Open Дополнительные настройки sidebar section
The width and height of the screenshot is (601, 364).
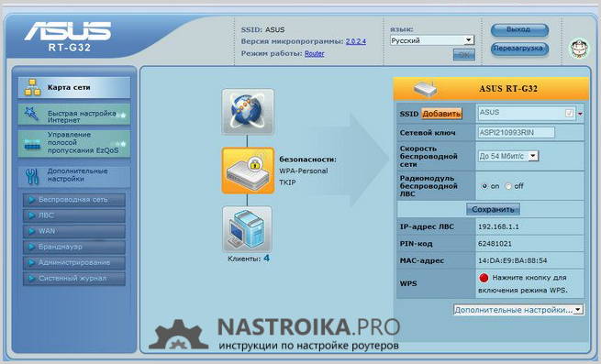[x=74, y=176]
